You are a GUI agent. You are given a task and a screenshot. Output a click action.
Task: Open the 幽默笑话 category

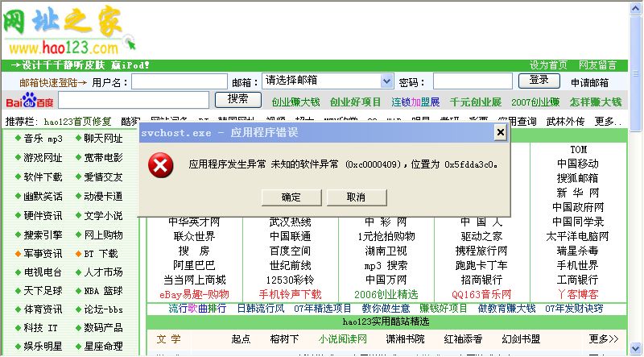click(x=43, y=196)
